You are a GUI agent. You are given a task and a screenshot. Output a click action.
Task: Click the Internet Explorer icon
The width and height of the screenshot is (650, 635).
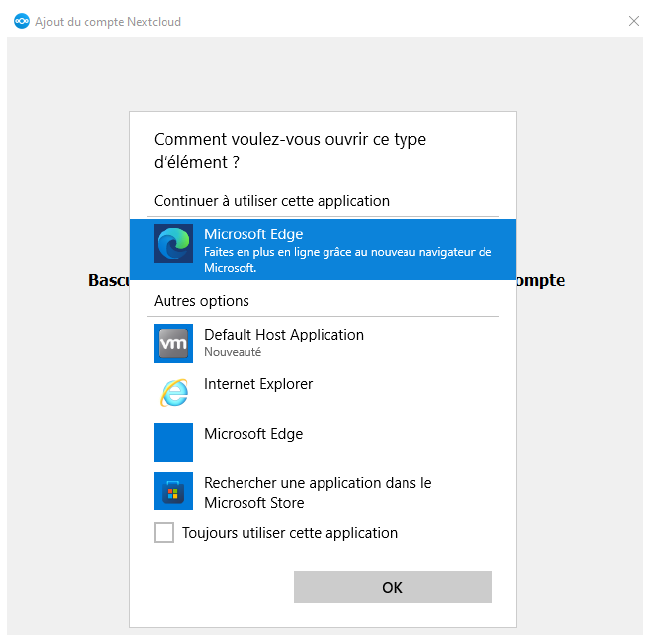173,393
